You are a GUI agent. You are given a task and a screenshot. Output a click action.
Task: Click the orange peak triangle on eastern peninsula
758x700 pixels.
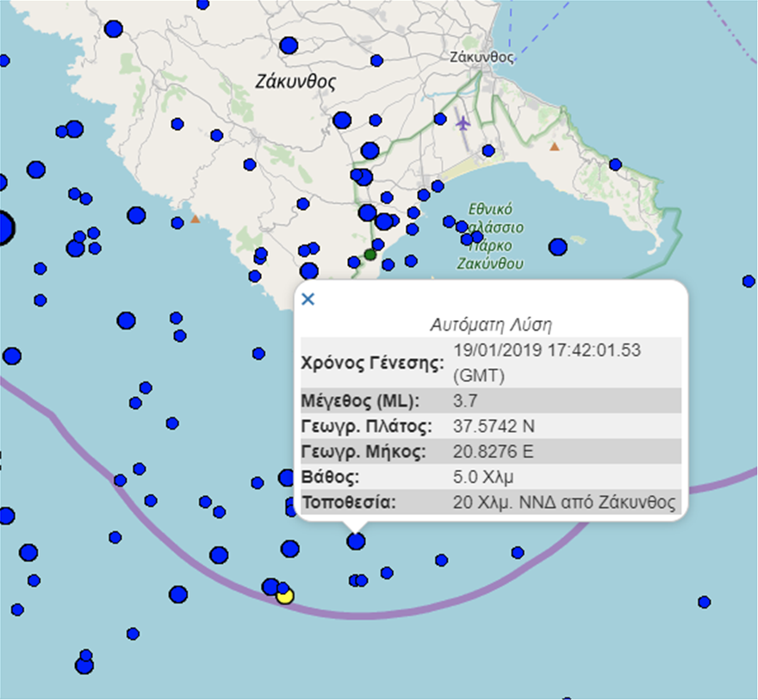click(x=555, y=147)
